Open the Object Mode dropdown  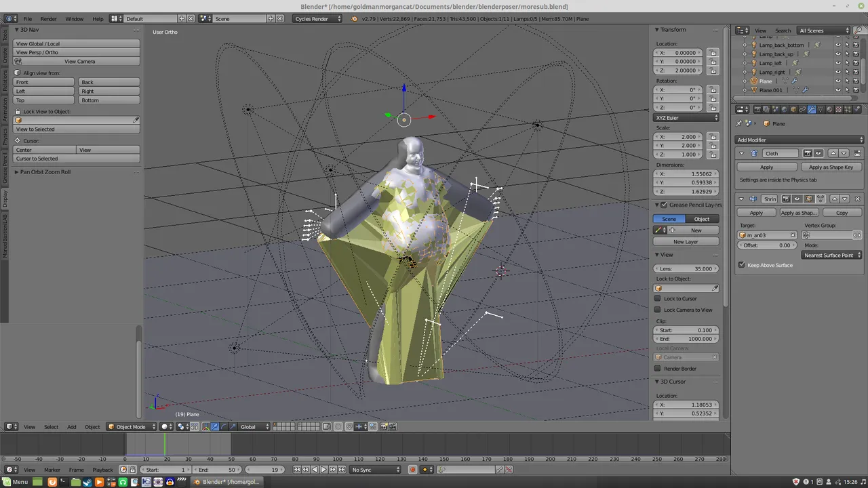pos(132,426)
